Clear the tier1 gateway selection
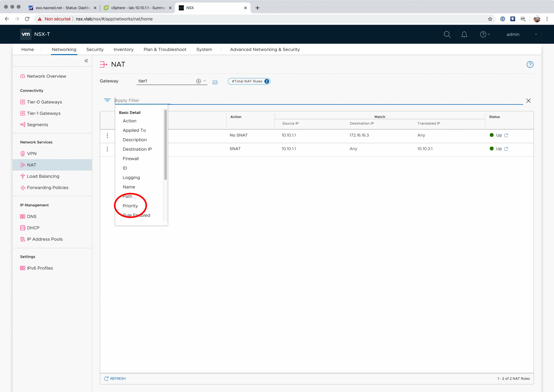This screenshot has width=554, height=392. coord(198,81)
